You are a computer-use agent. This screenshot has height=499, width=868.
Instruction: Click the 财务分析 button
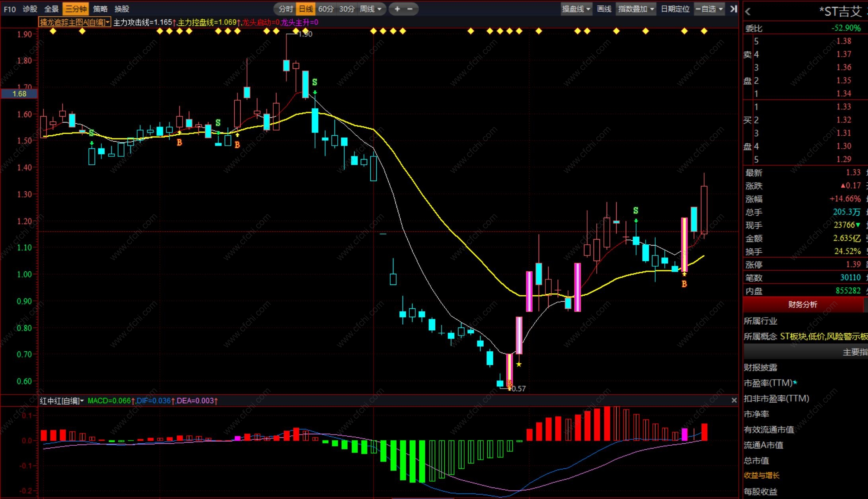click(802, 304)
